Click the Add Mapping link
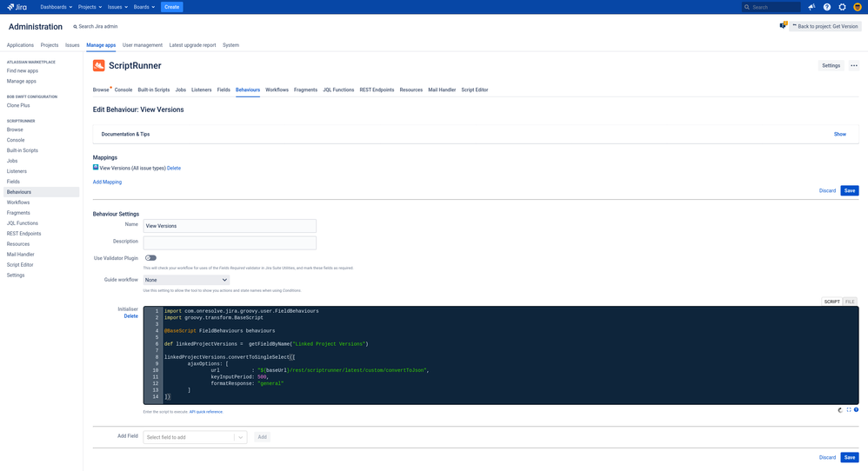The height and width of the screenshot is (471, 868). [x=107, y=182]
